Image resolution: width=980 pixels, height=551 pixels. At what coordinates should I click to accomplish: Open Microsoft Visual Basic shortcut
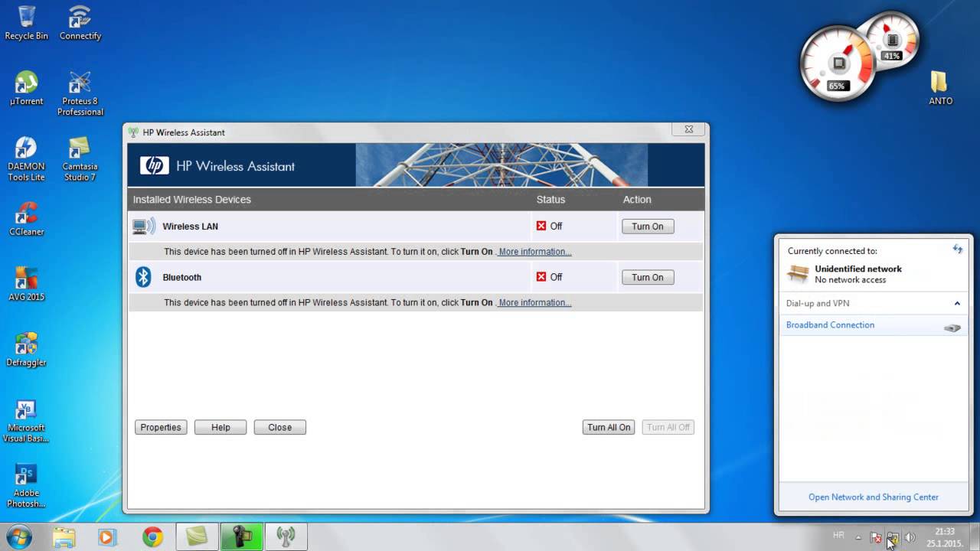[x=26, y=421]
